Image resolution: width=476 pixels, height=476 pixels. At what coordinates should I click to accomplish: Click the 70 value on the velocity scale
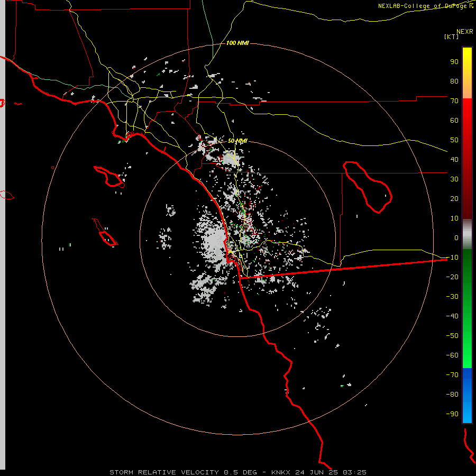[454, 101]
